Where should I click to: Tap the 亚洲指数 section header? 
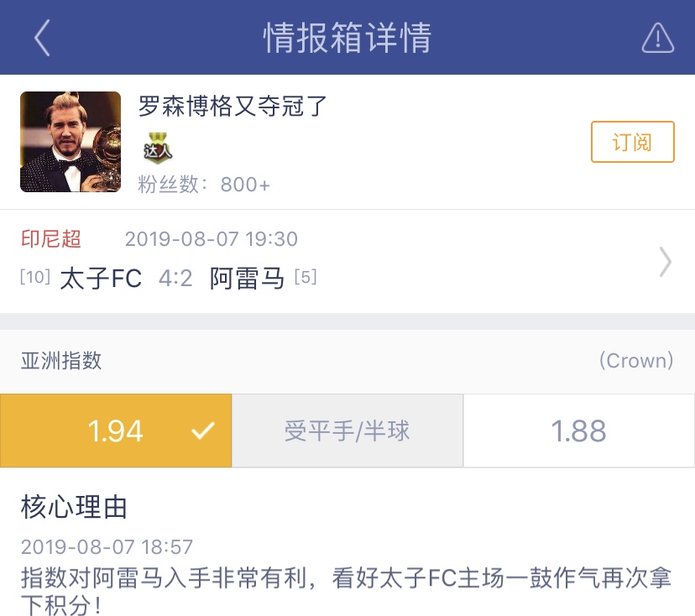61,360
